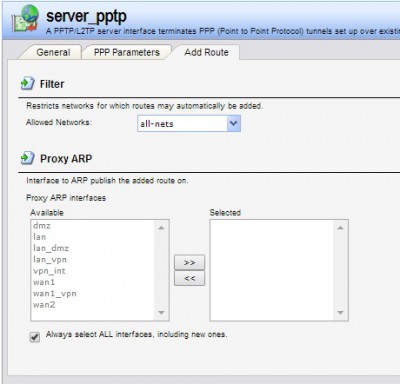Click Available list scroll up arrow

click(x=161, y=228)
